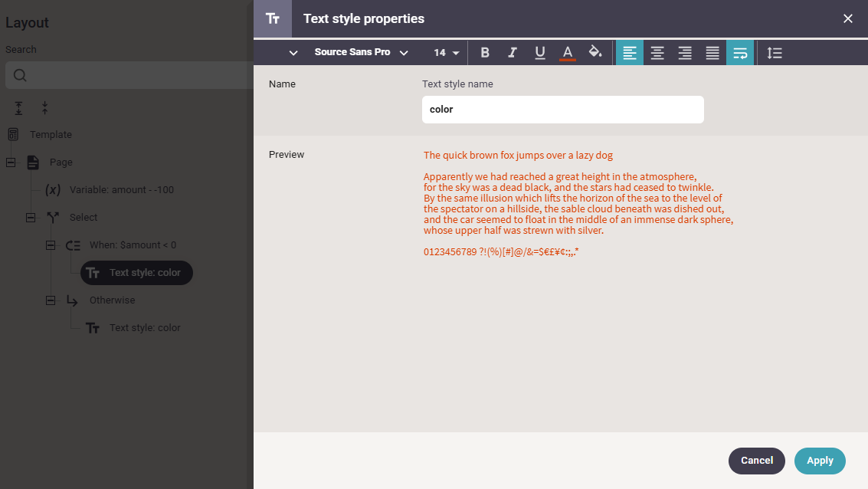This screenshot has width=868, height=489.
Task: Center align text
Action: click(657, 53)
